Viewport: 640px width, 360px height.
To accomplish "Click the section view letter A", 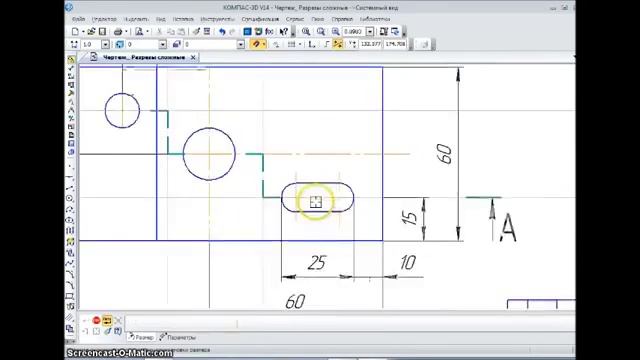I will pyautogui.click(x=508, y=228).
